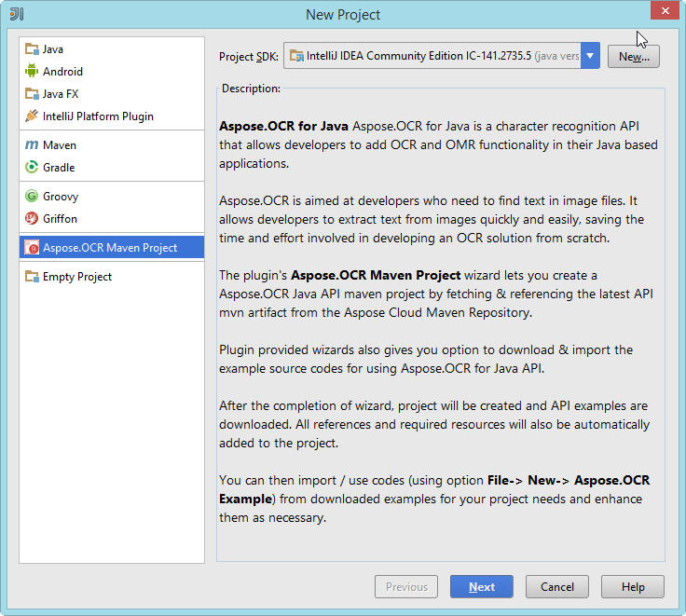Open Help for the wizard
The width and height of the screenshot is (686, 616).
(x=633, y=587)
